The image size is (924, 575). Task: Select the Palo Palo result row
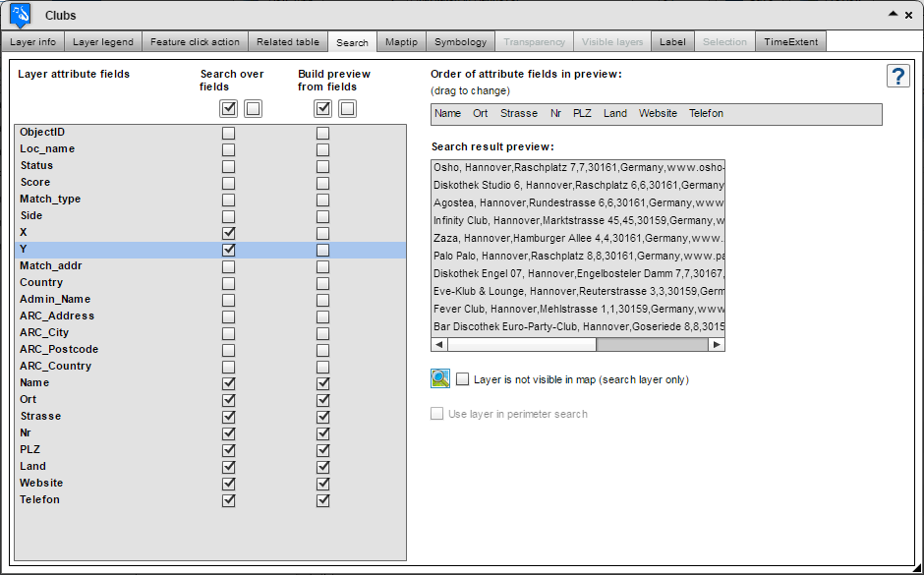(x=578, y=256)
